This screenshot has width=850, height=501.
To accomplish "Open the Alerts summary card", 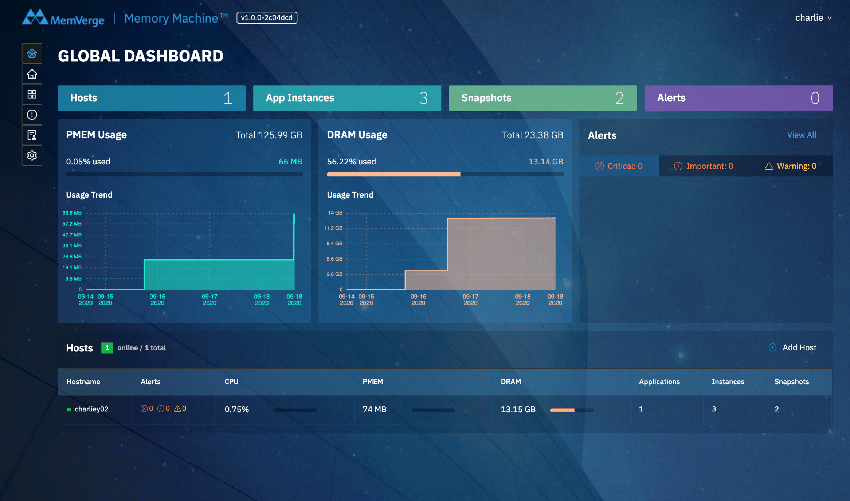I will 738,98.
